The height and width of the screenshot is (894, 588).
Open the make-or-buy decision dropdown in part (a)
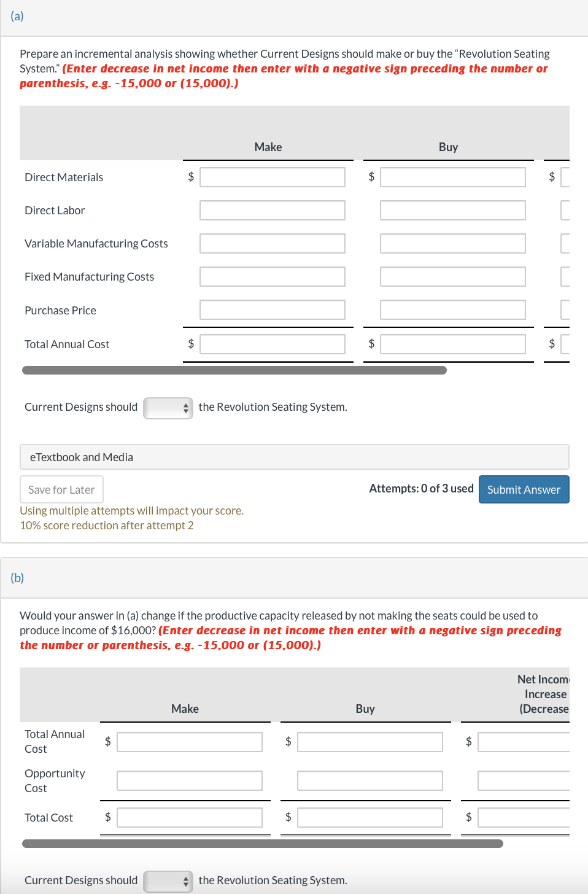(x=168, y=408)
